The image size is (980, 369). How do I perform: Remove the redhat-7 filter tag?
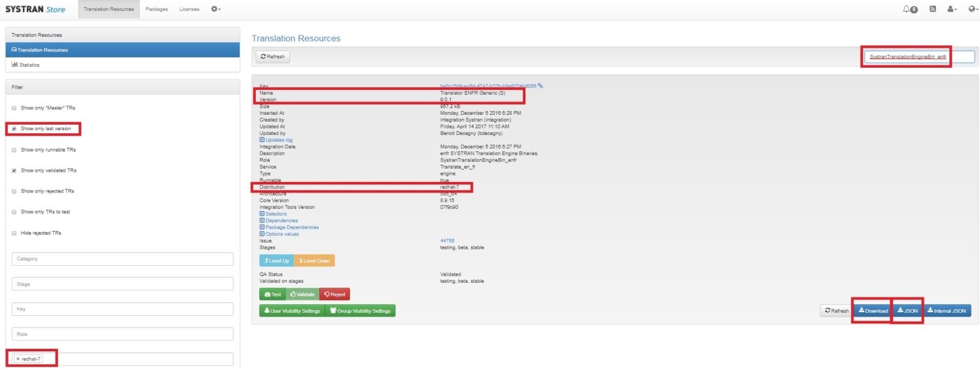click(x=18, y=359)
